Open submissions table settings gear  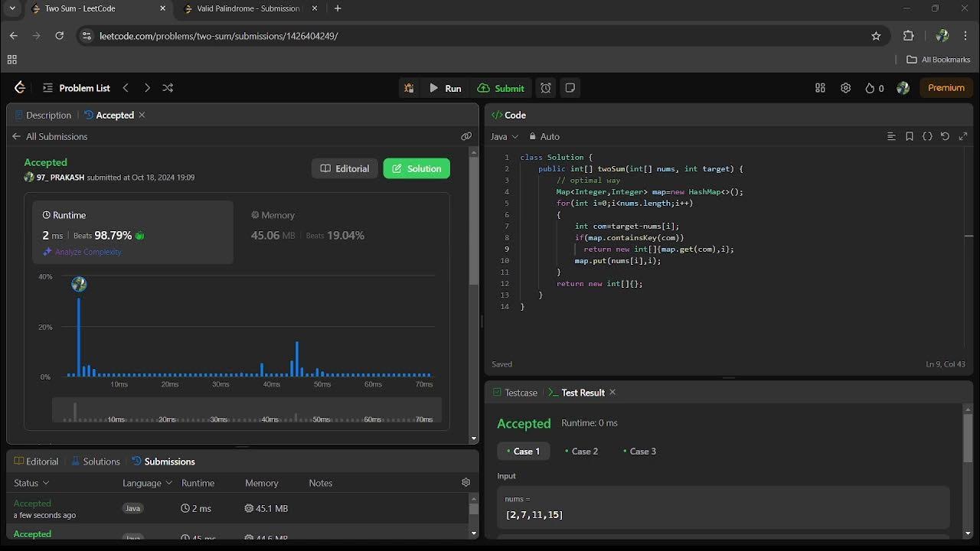pyautogui.click(x=465, y=482)
